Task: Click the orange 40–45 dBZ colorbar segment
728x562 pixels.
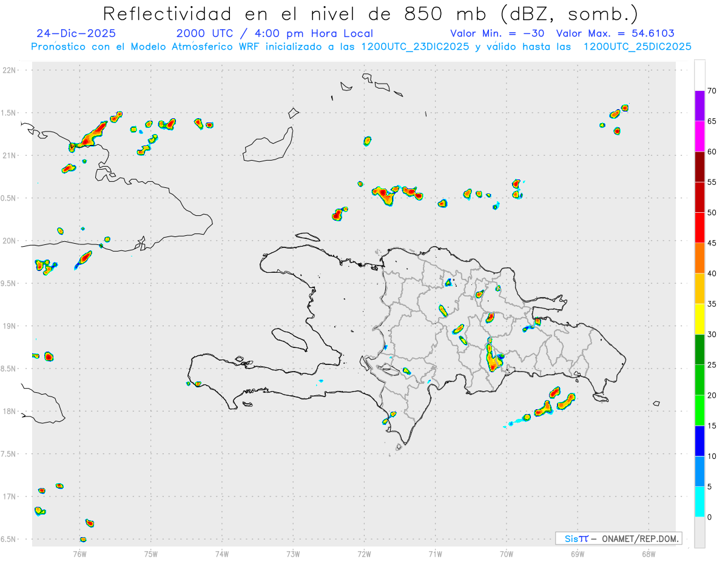Action: click(699, 258)
